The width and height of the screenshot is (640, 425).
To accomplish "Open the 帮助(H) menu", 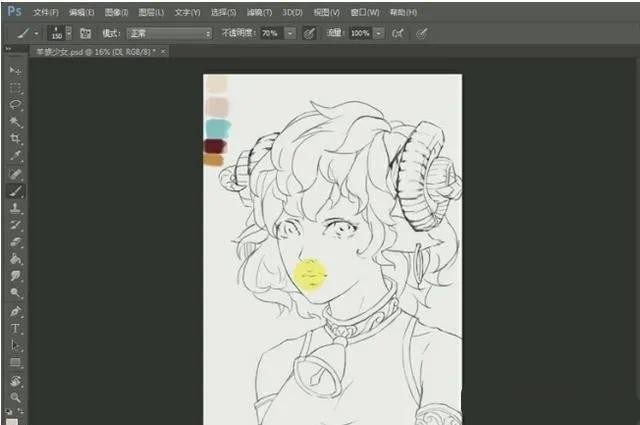I will [403, 12].
